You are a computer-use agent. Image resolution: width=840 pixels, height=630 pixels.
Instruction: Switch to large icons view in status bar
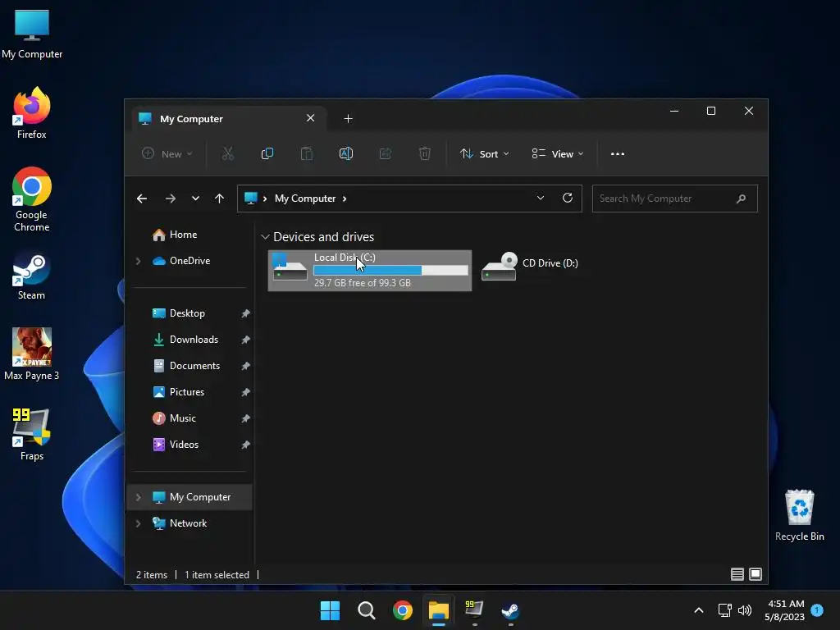[x=756, y=574]
